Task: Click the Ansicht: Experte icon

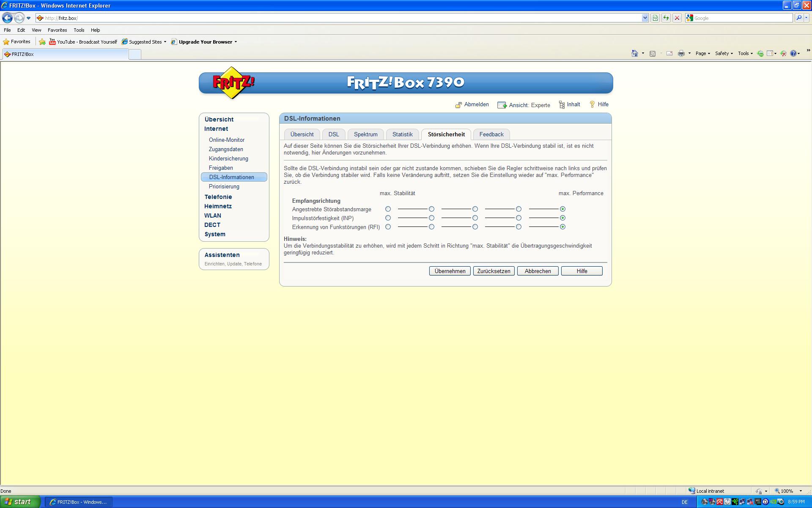Action: point(502,105)
